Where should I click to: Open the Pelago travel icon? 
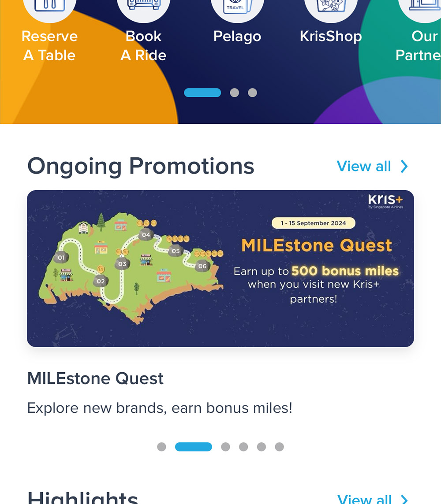tap(237, 9)
